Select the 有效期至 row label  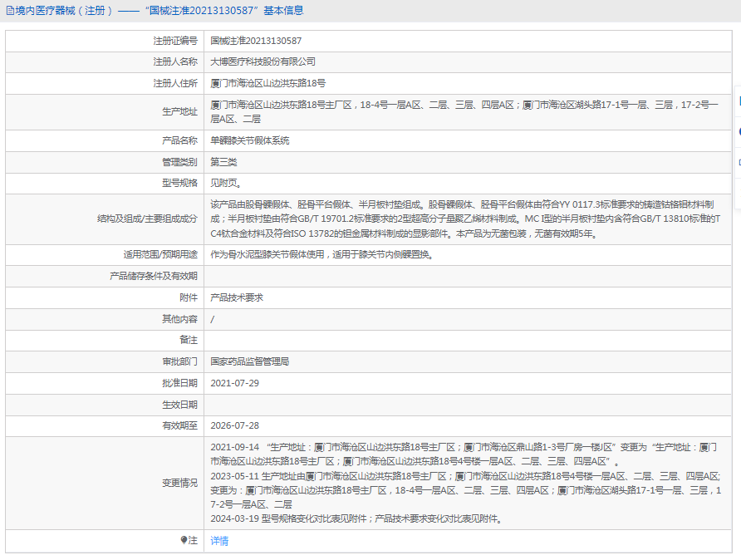click(179, 425)
